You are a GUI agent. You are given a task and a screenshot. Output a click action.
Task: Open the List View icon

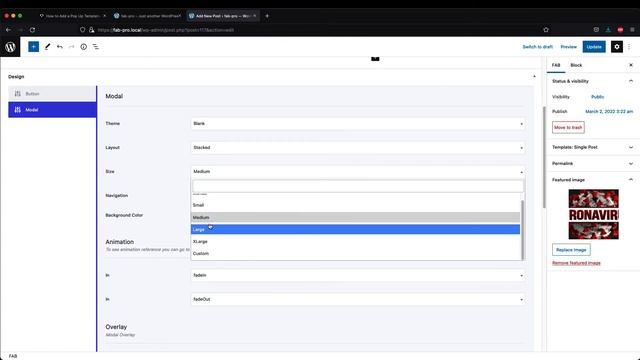click(96, 47)
